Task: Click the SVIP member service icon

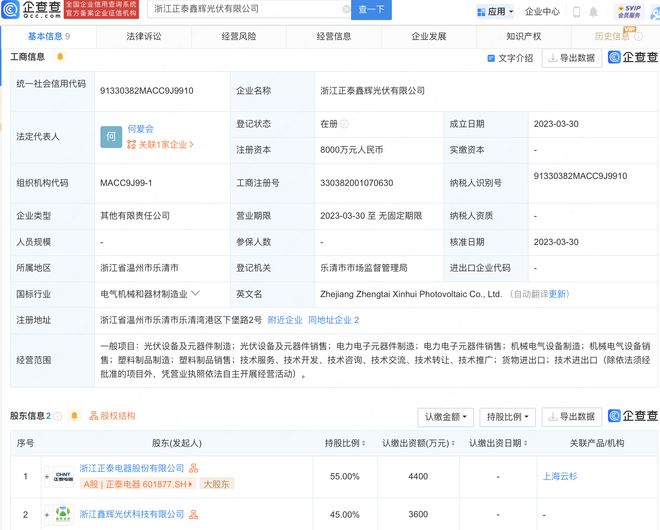Action: pos(627,11)
